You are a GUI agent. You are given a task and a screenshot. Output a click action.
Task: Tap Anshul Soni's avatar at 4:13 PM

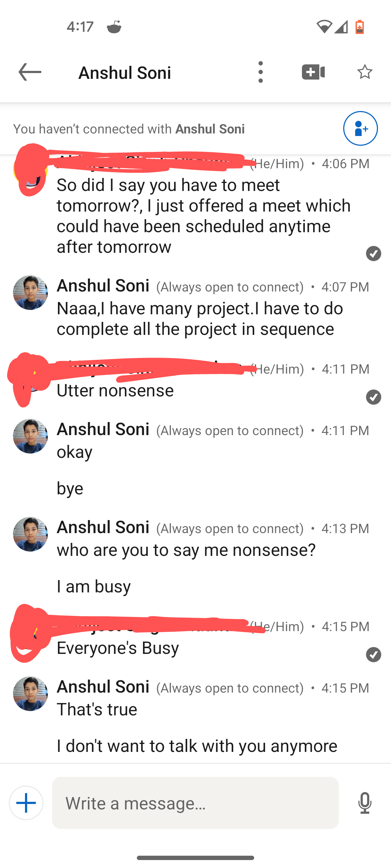tap(30, 534)
